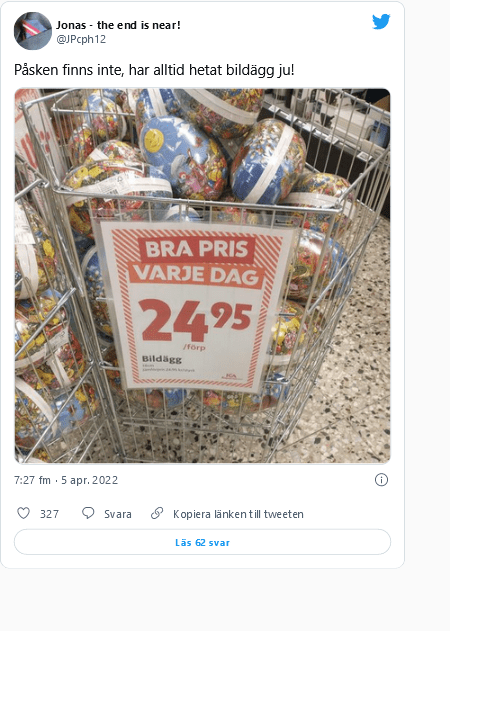
Task: Open the display name 'Jonas - the end is near!'
Action: pyautogui.click(x=118, y=25)
